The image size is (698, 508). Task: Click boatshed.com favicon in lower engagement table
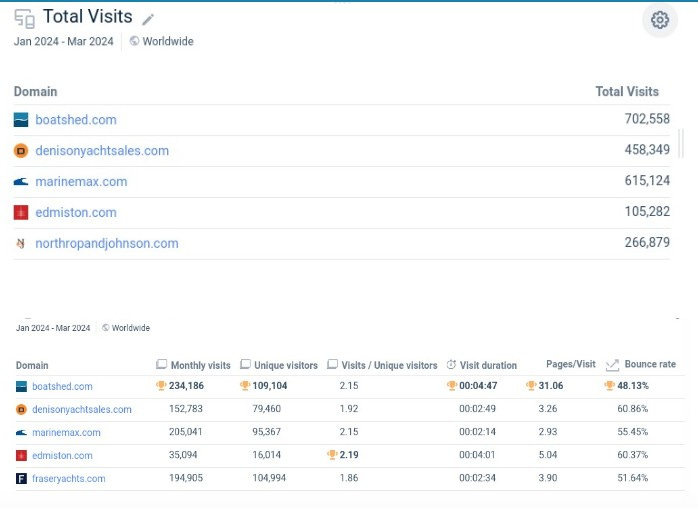tap(21, 386)
